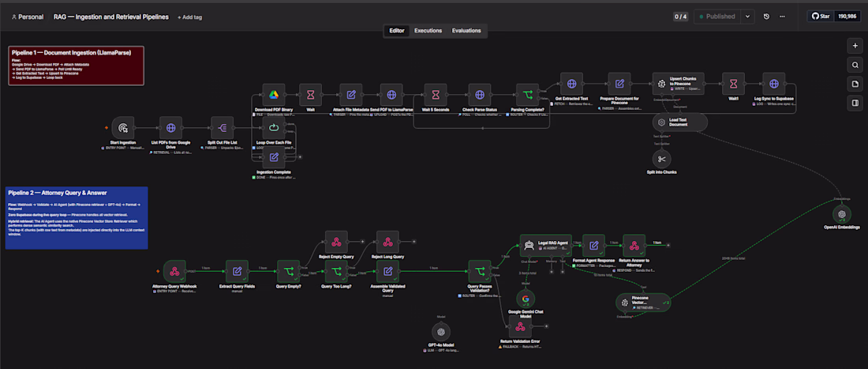Open the Download PDF Binary Google Drive node
This screenshot has height=369, width=868.
274,96
